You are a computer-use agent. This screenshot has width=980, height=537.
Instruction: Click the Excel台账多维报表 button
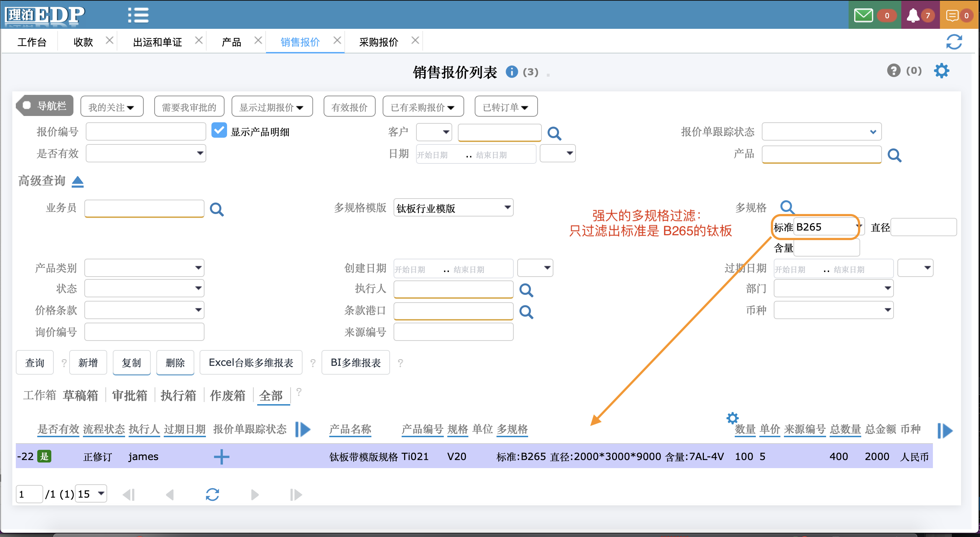(251, 363)
